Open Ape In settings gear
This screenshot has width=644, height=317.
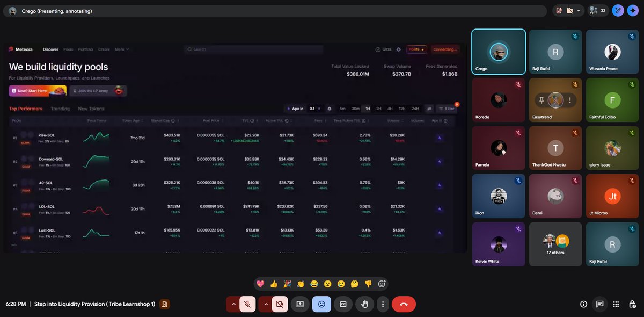[x=329, y=109]
